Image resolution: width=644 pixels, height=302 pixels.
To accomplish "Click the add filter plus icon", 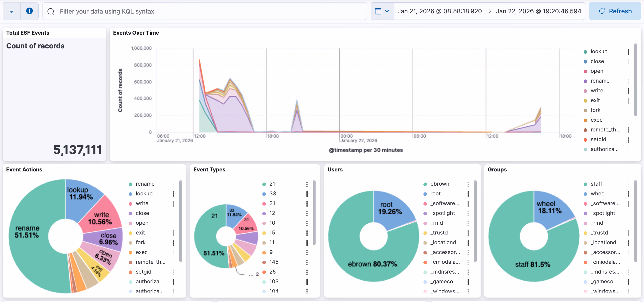I will (30, 11).
